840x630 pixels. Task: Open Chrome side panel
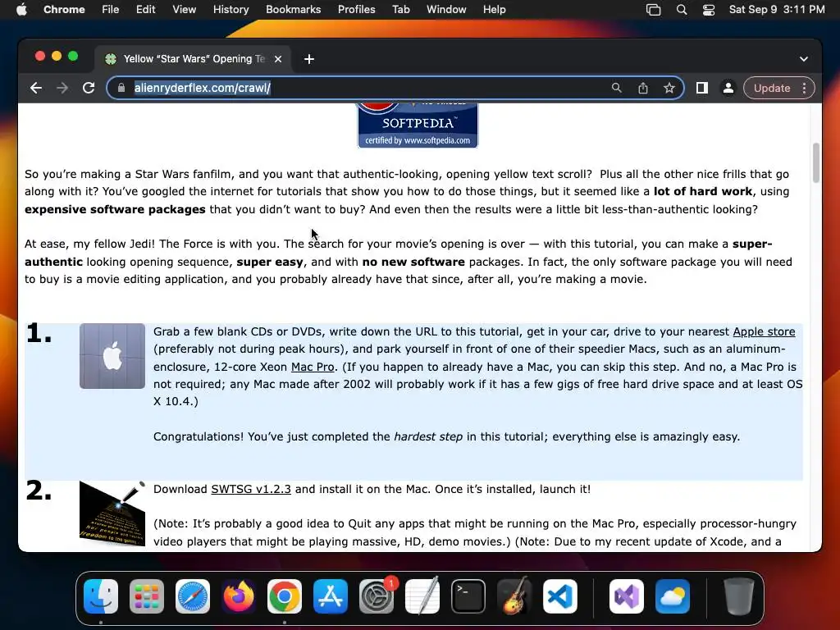702,88
